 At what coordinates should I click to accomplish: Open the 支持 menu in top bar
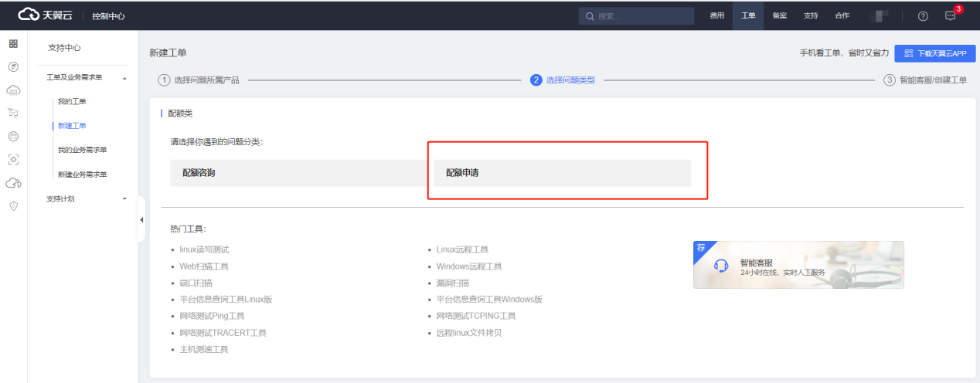(810, 16)
